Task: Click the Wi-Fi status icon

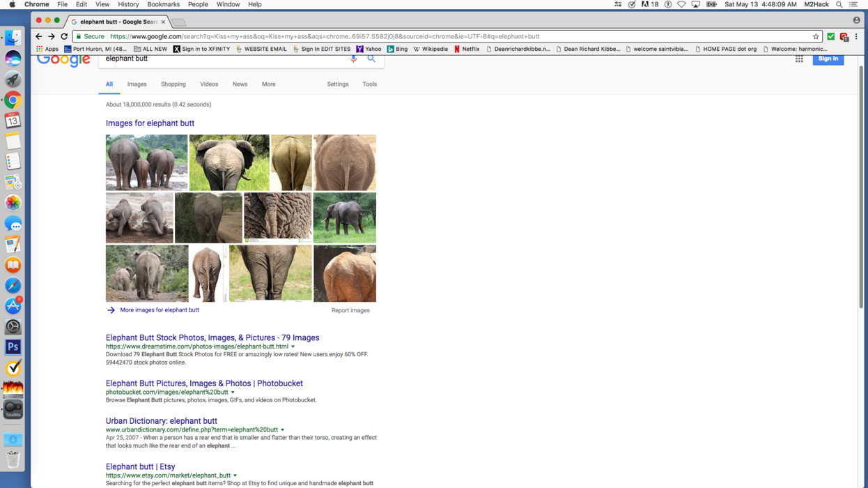Action: pos(681,4)
